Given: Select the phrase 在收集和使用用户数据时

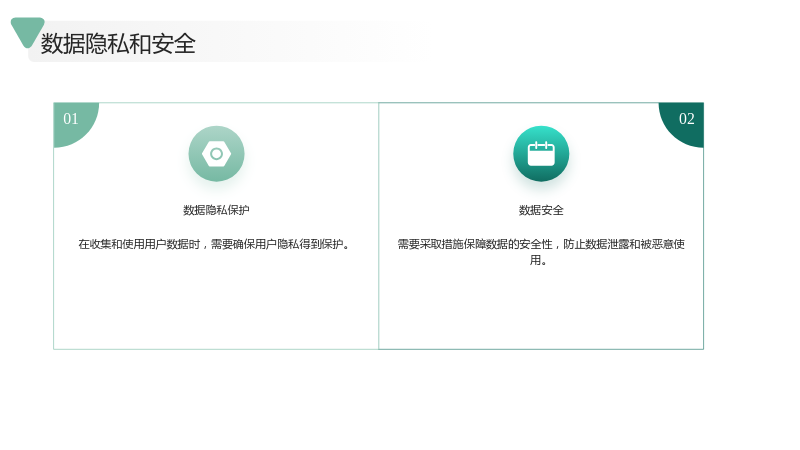Looking at the screenshot, I should click(x=139, y=244).
